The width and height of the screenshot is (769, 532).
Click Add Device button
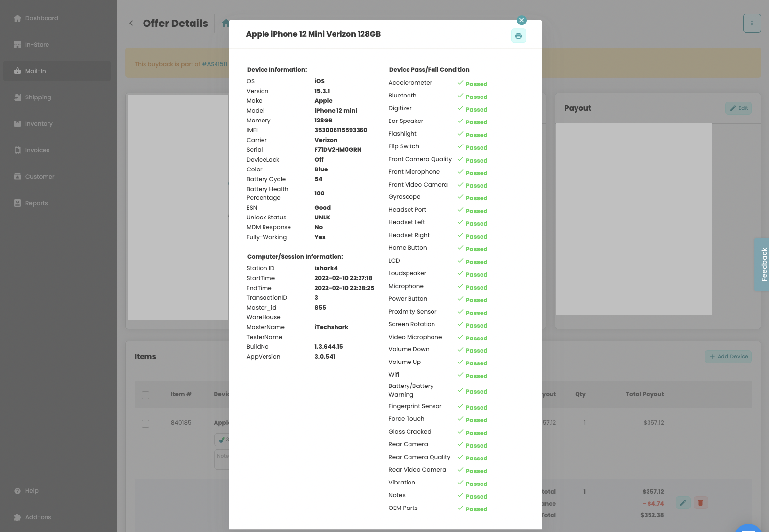(728, 357)
